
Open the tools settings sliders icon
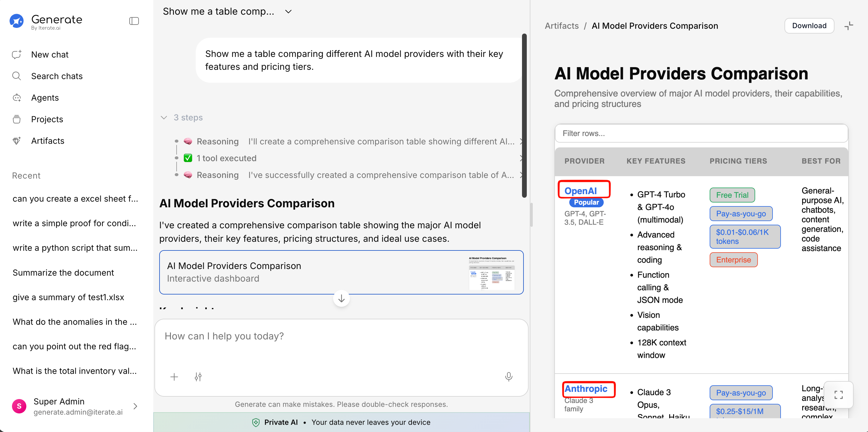[x=198, y=377]
